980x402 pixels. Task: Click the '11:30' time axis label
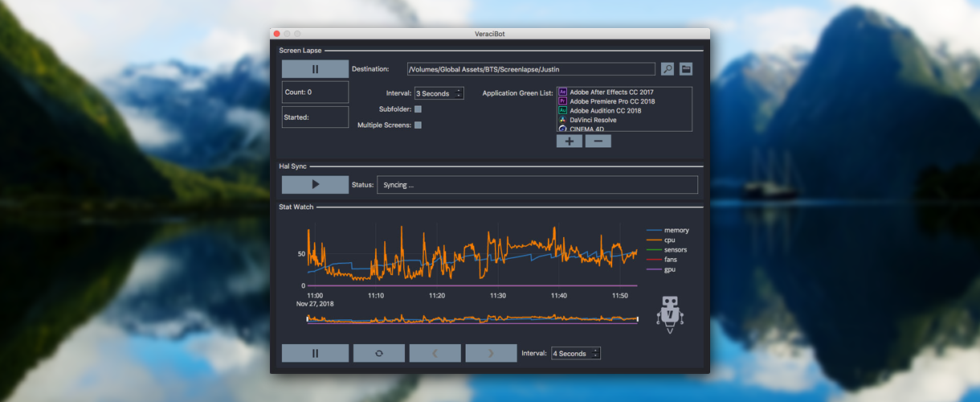[498, 296]
